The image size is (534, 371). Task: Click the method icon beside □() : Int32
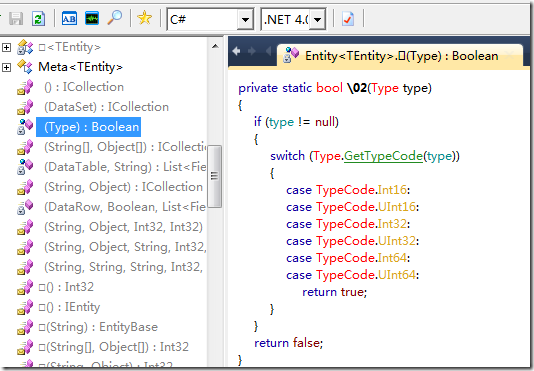tap(25, 287)
